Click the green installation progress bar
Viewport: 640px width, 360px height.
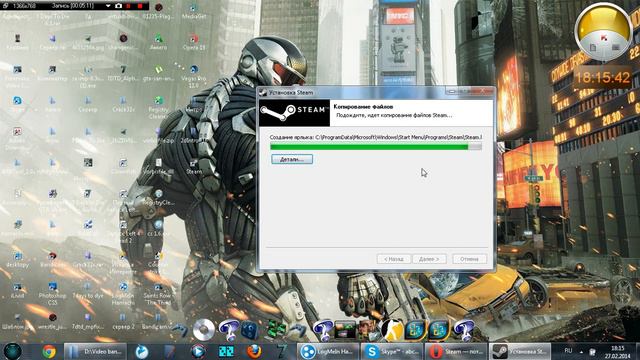coord(376,147)
